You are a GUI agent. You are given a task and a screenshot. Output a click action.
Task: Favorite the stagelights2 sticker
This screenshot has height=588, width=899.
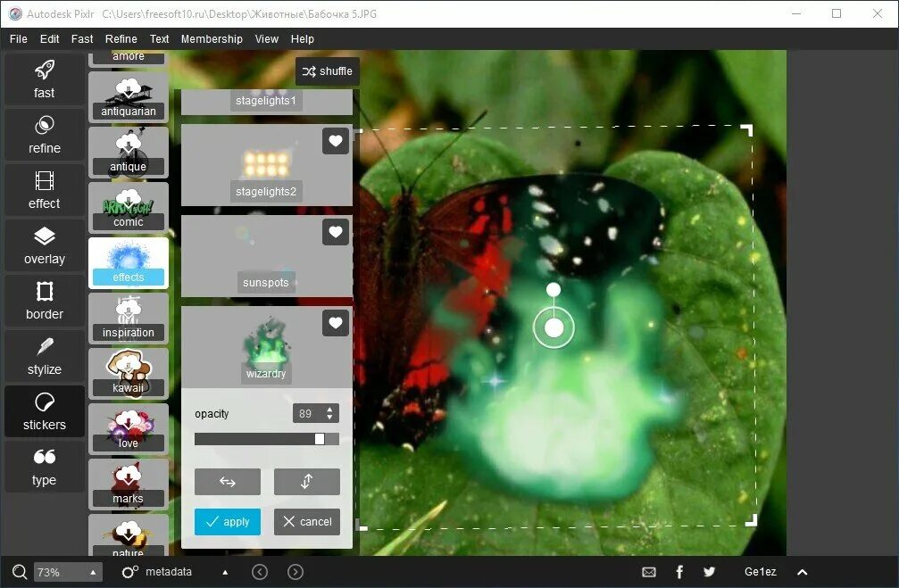point(336,141)
